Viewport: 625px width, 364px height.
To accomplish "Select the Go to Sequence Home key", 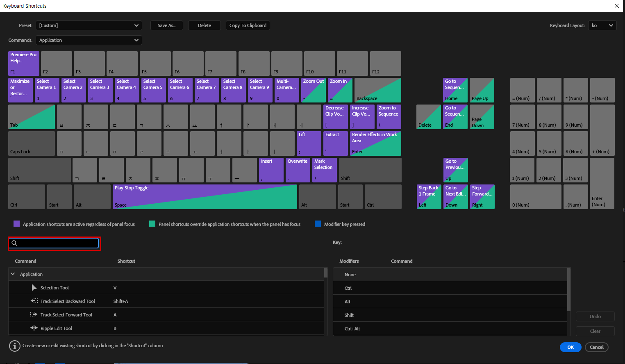I will coord(455,90).
